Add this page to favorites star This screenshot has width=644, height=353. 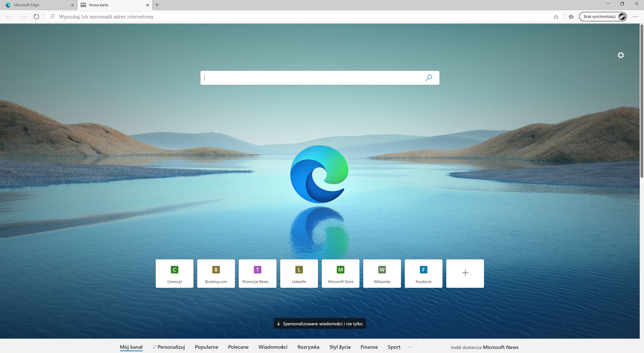(556, 17)
